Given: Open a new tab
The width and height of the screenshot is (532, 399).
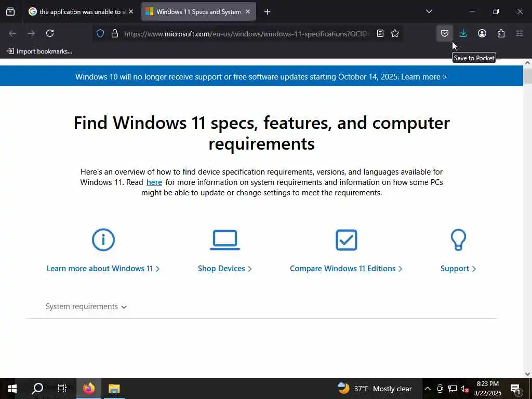Looking at the screenshot, I should 268,12.
